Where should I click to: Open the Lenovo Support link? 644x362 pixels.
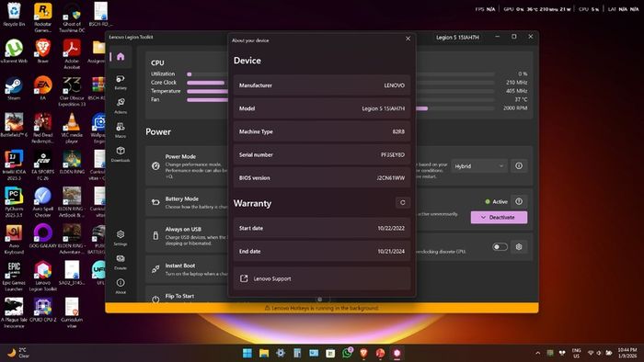click(x=322, y=278)
